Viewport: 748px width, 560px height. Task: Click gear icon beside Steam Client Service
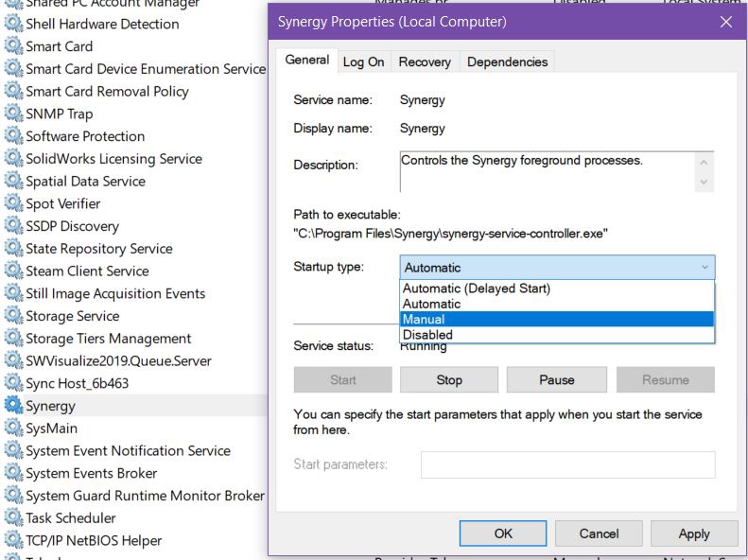[13, 271]
